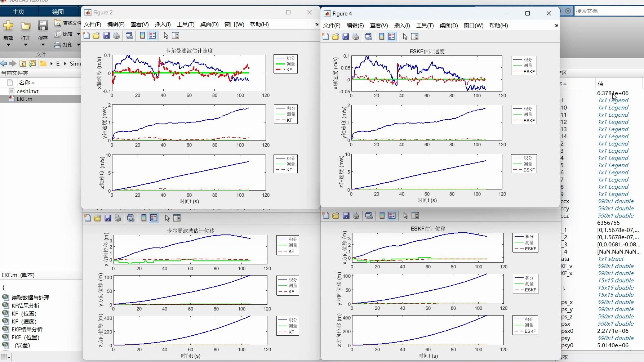Screen dimensions: 644x362
Task: Open Property Inspector icon in Figure 2 toolbar
Action: coord(176,35)
